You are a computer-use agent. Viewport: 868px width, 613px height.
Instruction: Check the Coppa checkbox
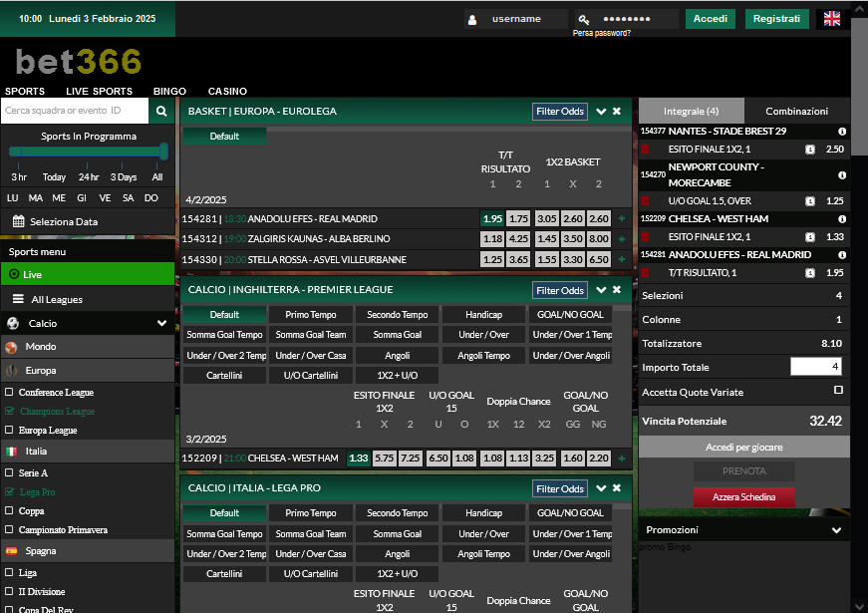(x=9, y=510)
